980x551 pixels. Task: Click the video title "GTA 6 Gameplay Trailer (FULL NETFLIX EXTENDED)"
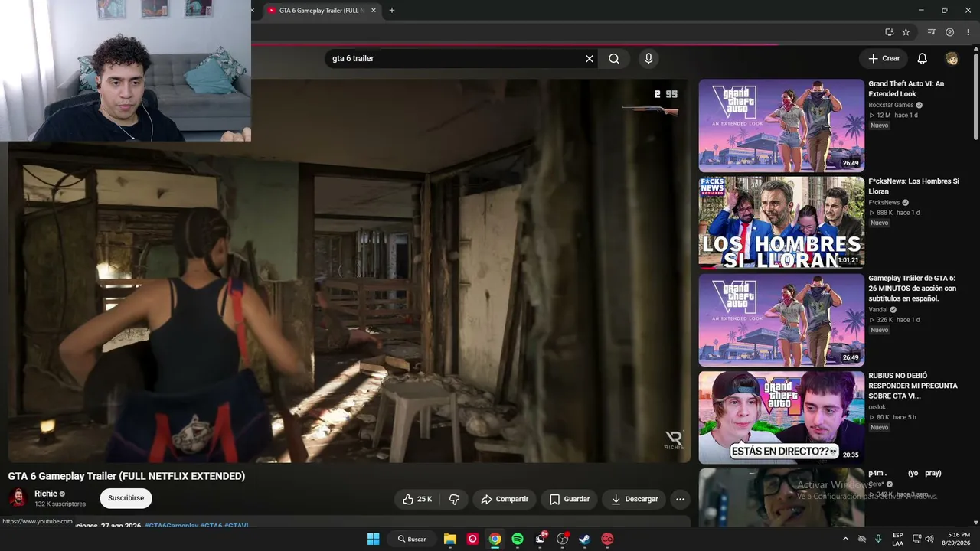[126, 476]
